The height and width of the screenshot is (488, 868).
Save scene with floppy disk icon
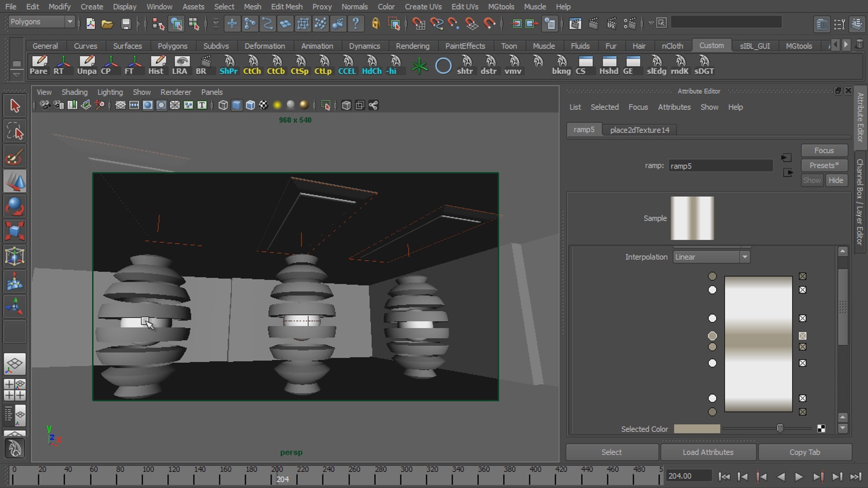tap(126, 23)
